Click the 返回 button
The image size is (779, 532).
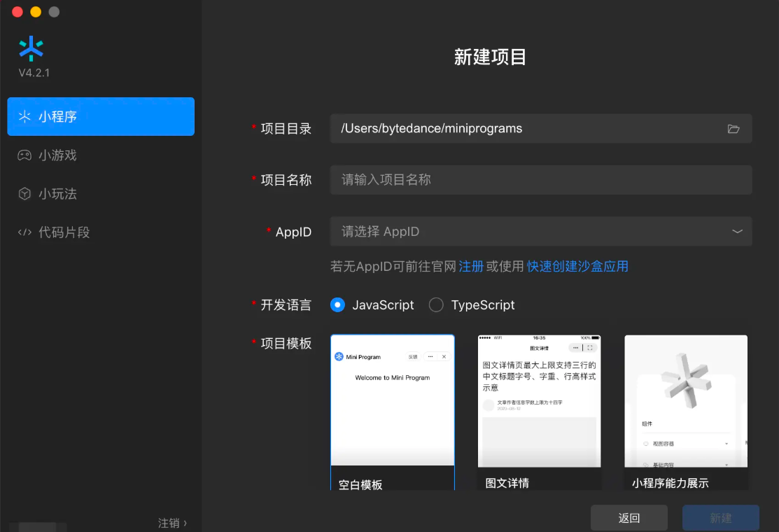pos(629,518)
